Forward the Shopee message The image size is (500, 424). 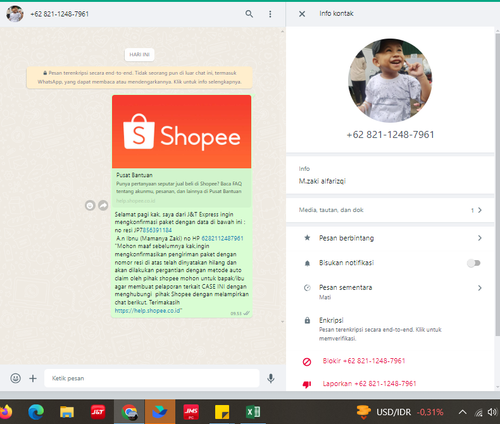tap(103, 206)
